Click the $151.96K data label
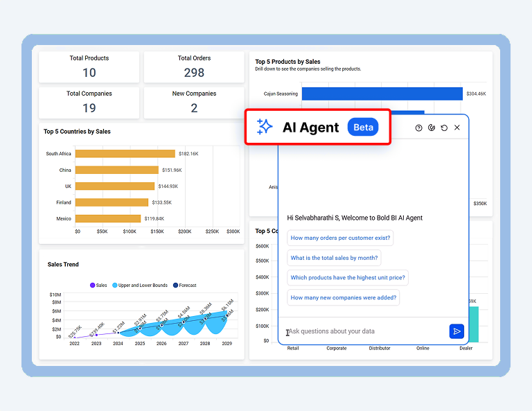 point(172,170)
